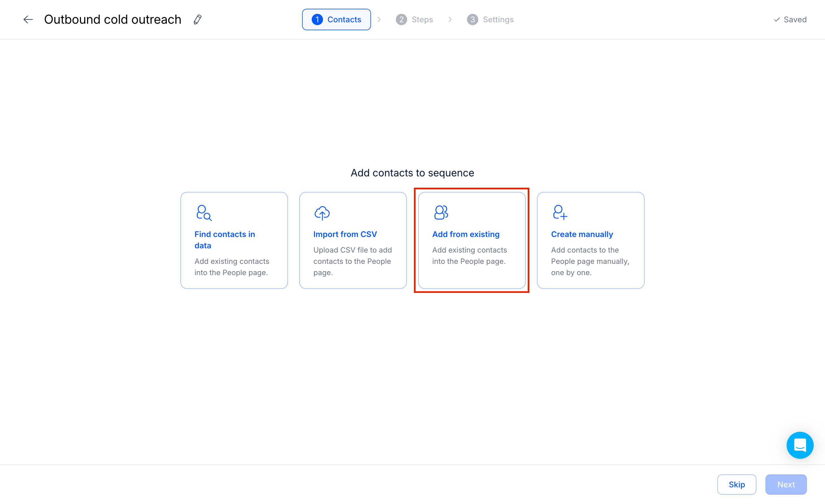This screenshot has width=825, height=504.
Task: Go to the Steps tab
Action: (x=414, y=19)
